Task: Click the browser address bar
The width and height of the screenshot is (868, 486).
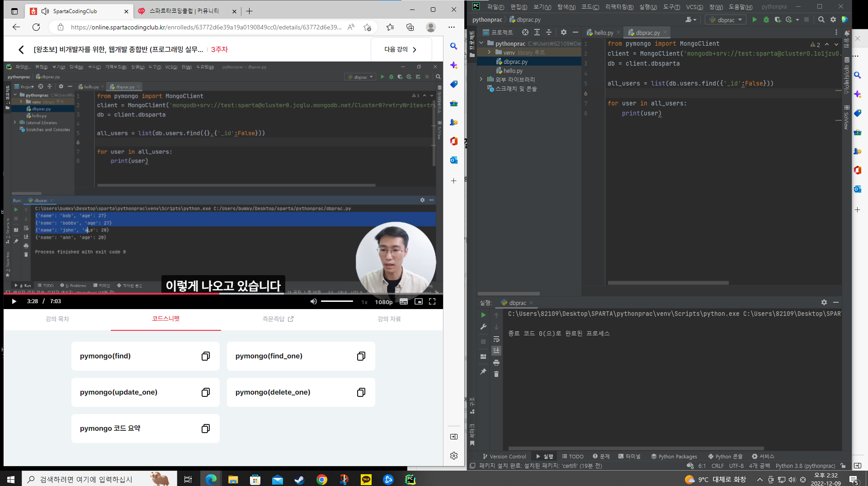Action: [206, 27]
